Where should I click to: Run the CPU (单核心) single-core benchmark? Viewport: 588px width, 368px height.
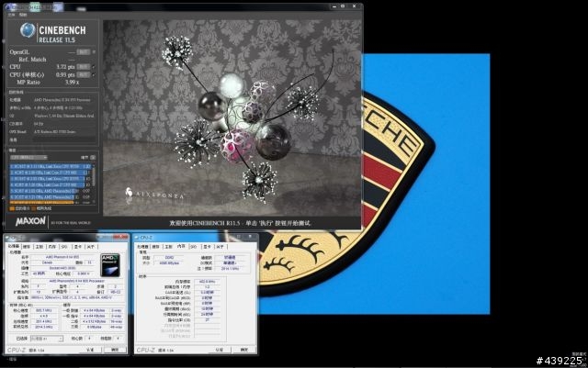[x=84, y=74]
